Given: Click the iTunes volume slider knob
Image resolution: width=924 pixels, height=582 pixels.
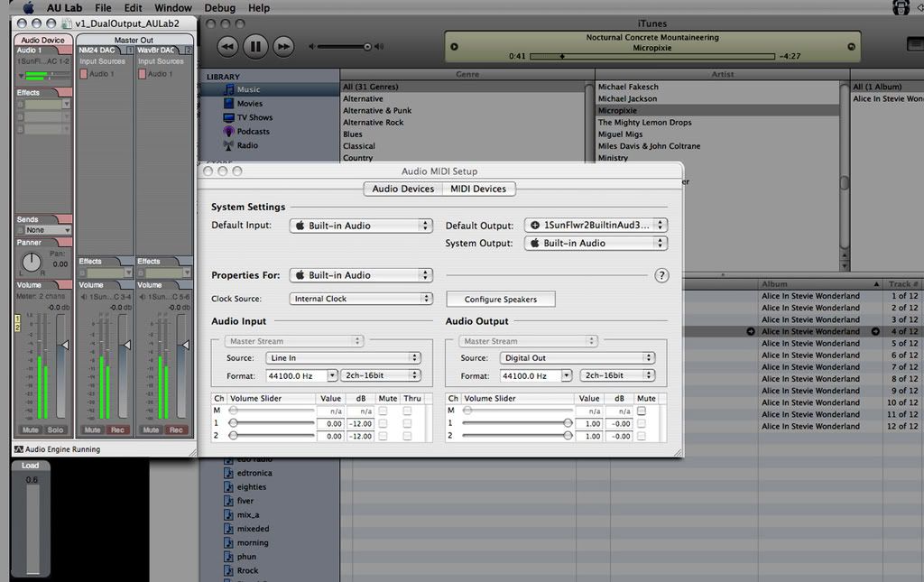Looking at the screenshot, I should (368, 47).
